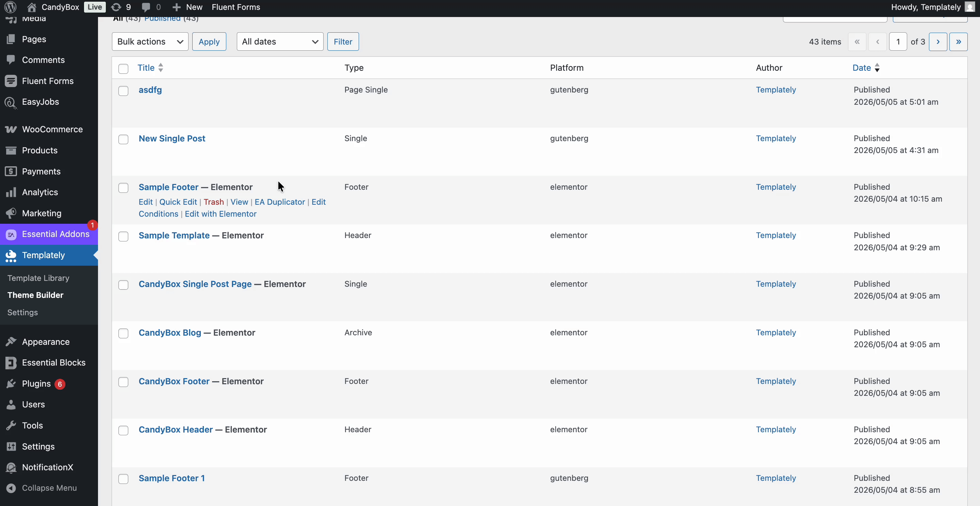Open Theme Builder submenu item
This screenshot has width=980, height=506.
35,295
